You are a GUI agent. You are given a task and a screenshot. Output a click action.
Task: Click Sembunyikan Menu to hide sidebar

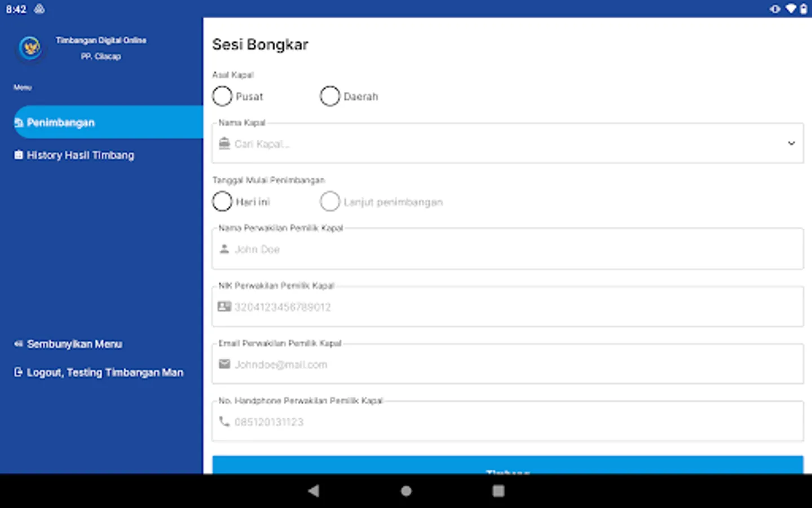click(x=68, y=344)
